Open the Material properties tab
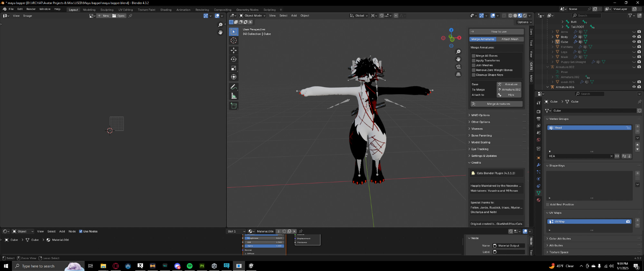The image size is (644, 271). (x=538, y=200)
